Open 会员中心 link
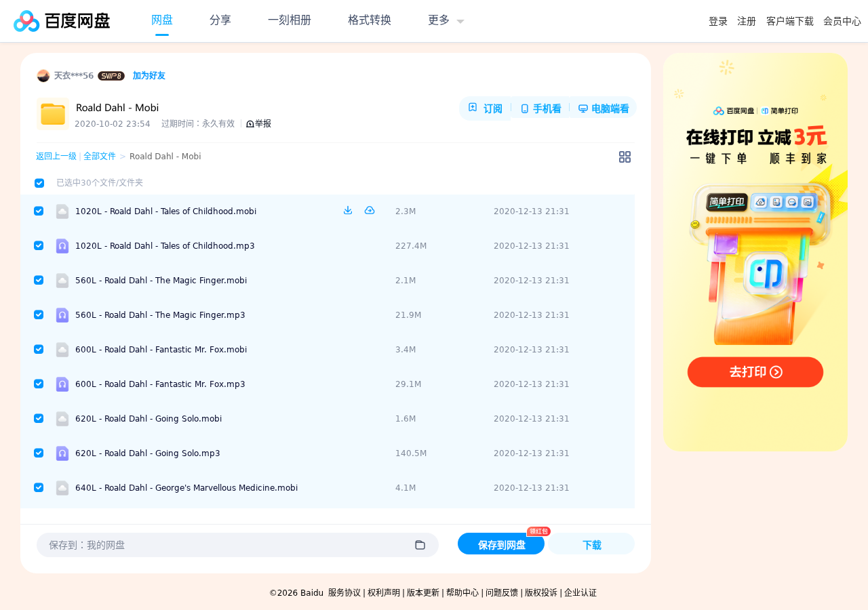The width and height of the screenshot is (868, 610). [842, 22]
